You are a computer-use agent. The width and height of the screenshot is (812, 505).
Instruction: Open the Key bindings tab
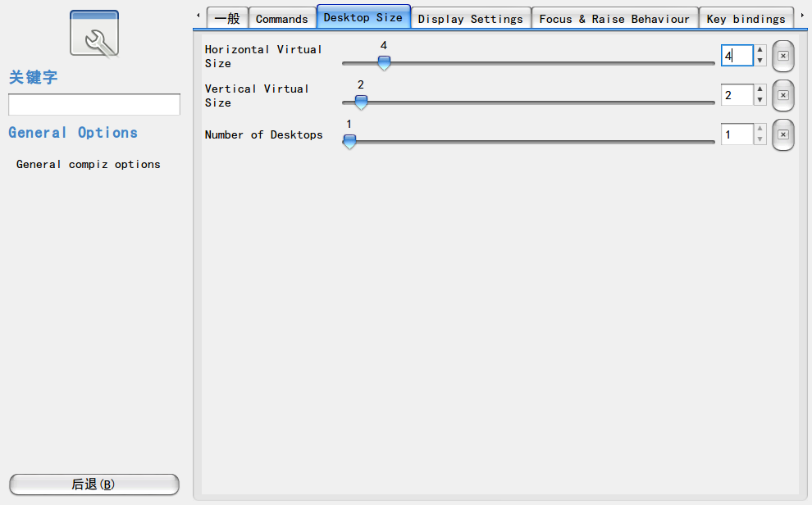pos(746,19)
